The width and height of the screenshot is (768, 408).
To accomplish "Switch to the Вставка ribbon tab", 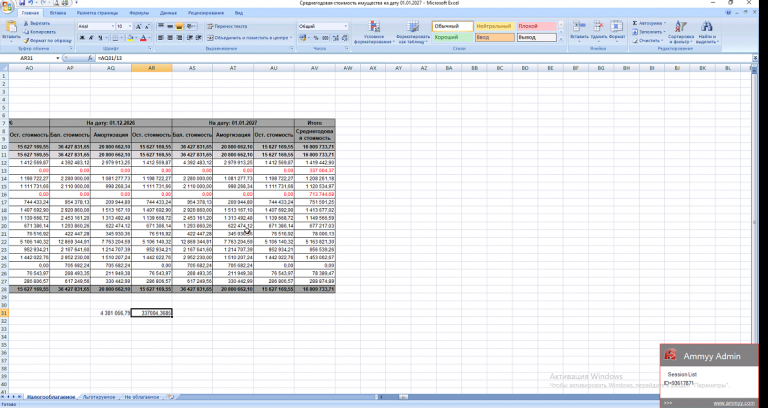I will click(58, 13).
